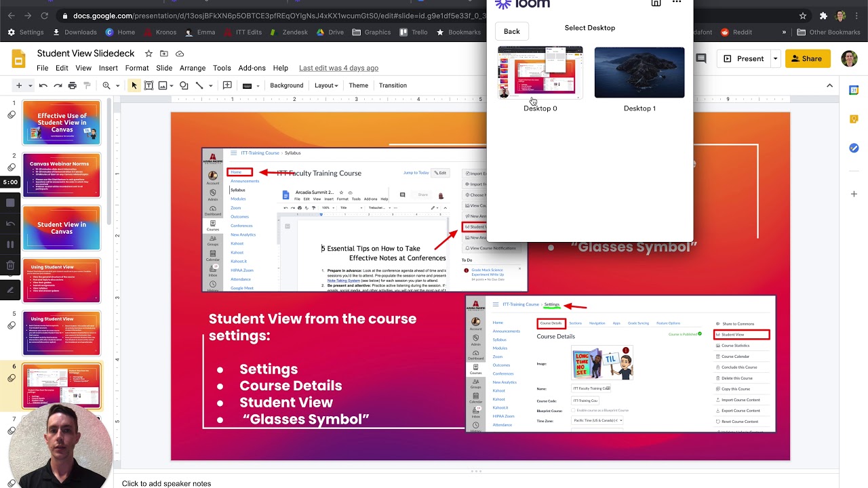Activate the Paint format roller tool
Image resolution: width=868 pixels, height=488 pixels.
click(x=87, y=85)
